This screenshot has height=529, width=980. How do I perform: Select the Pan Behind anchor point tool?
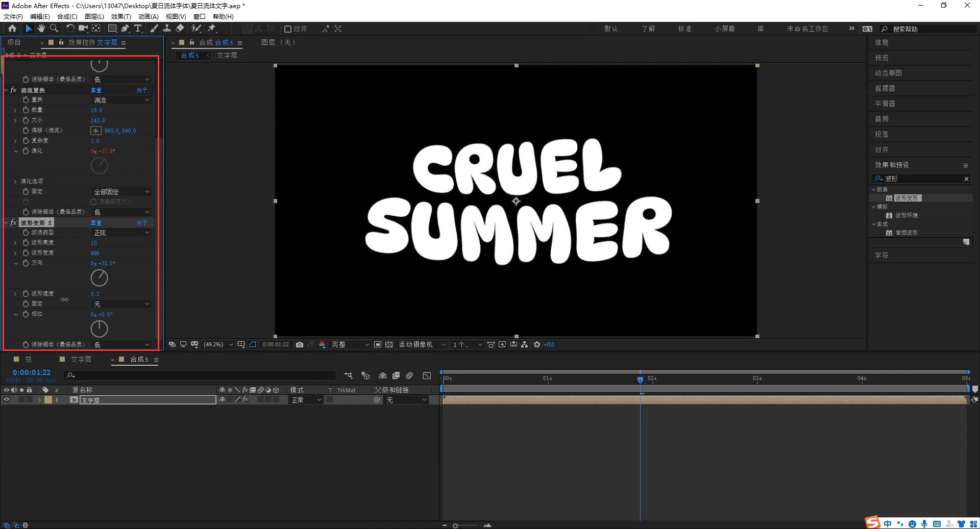96,29
